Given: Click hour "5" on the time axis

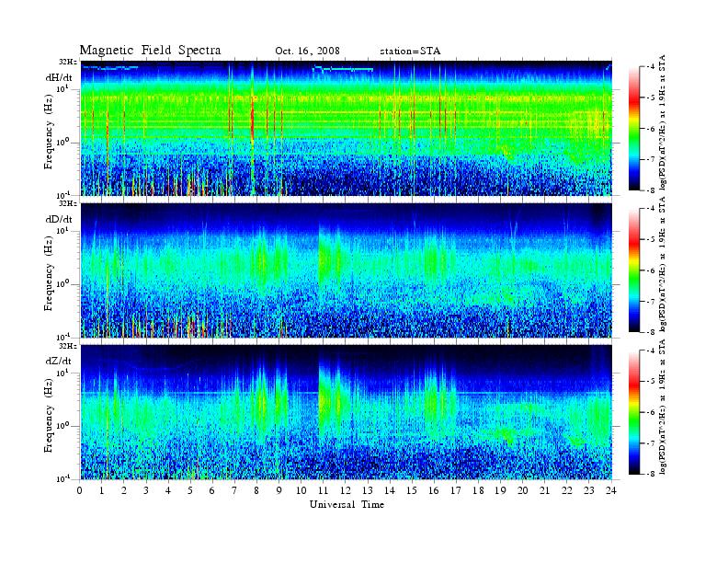Looking at the screenshot, I should [x=190, y=490].
